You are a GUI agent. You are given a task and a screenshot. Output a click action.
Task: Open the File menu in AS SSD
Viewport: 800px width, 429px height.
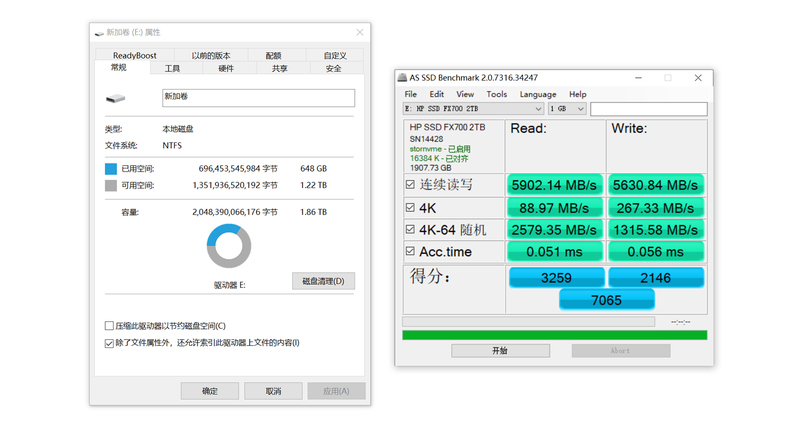(410, 94)
